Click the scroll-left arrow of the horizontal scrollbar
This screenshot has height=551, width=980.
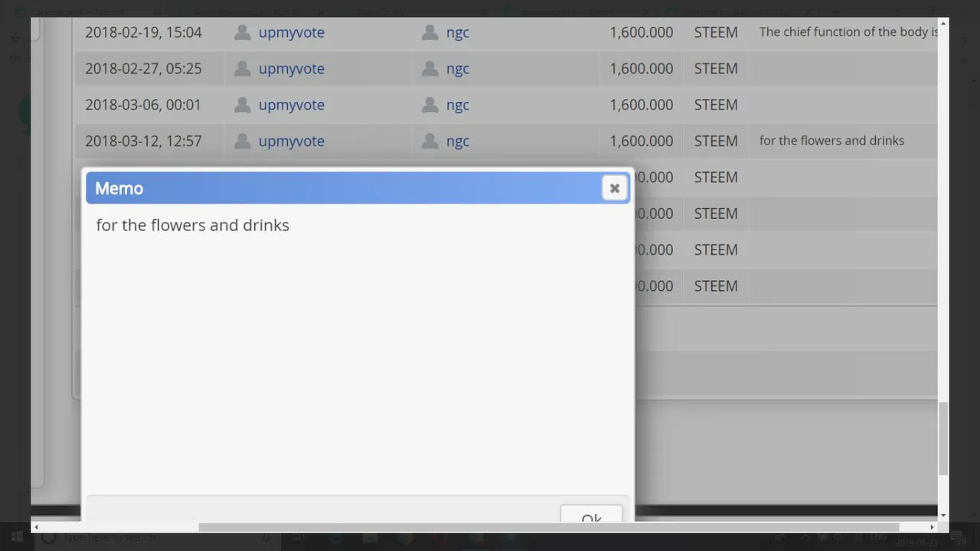point(36,527)
